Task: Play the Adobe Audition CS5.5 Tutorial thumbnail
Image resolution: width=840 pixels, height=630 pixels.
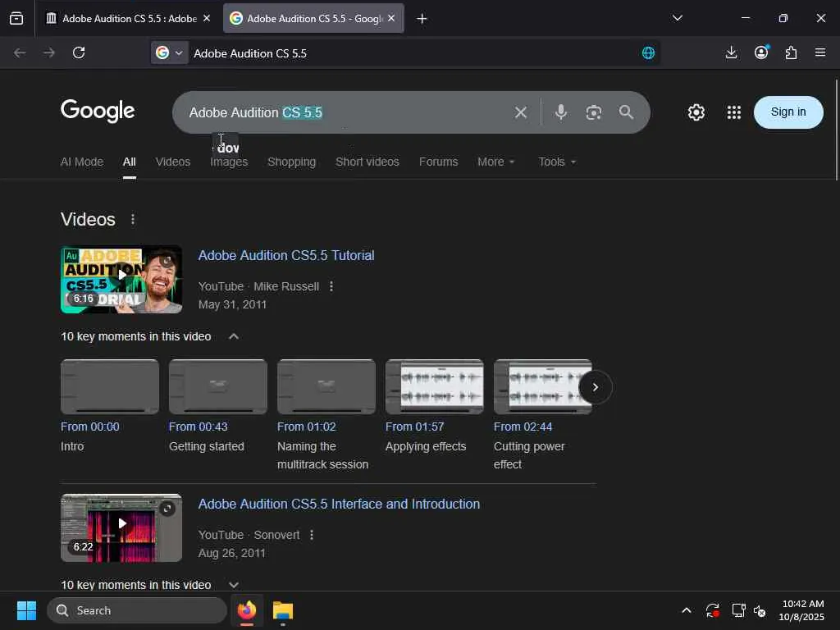Action: [121, 279]
